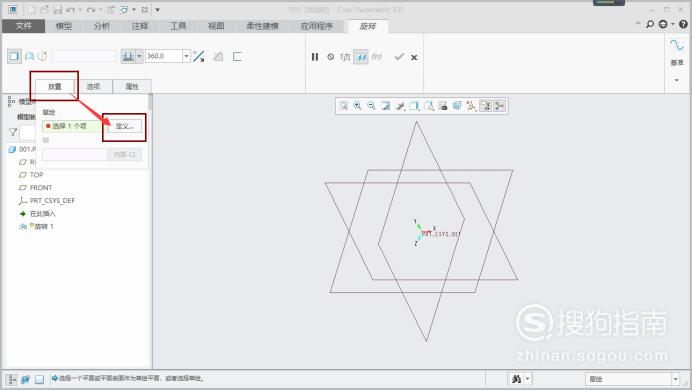Toggle the glasses verify preview mode
Image resolution: width=692 pixels, height=390 pixels.
[x=376, y=57]
